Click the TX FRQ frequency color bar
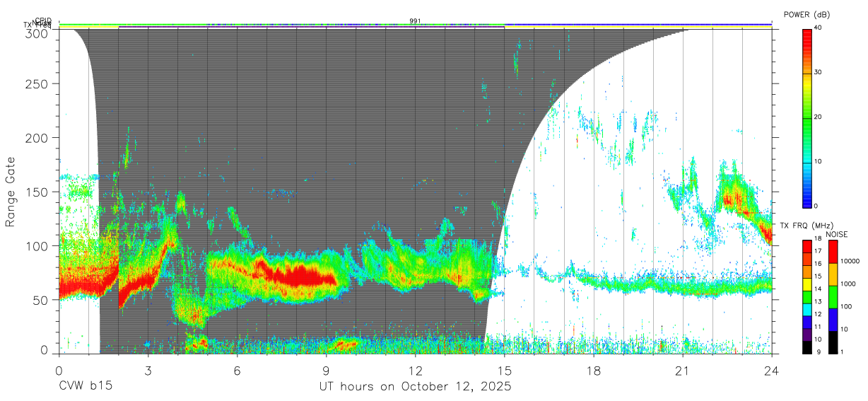This screenshot has width=868, height=401. (x=807, y=296)
